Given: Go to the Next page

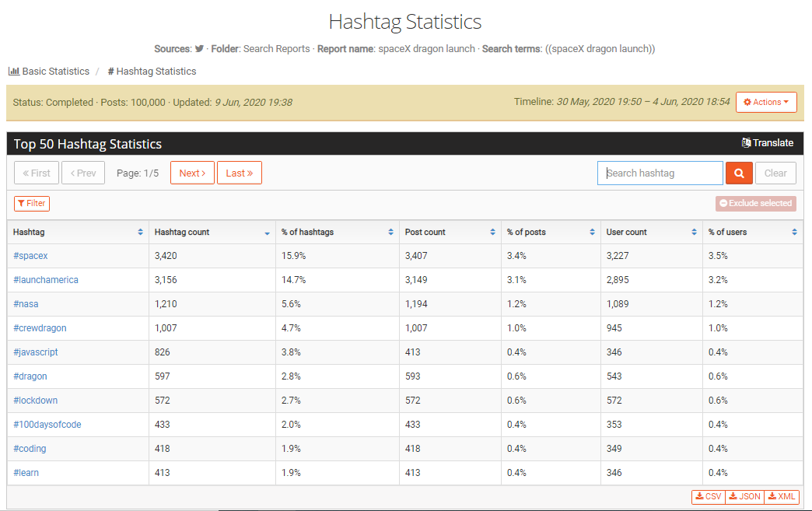Looking at the screenshot, I should (x=192, y=173).
